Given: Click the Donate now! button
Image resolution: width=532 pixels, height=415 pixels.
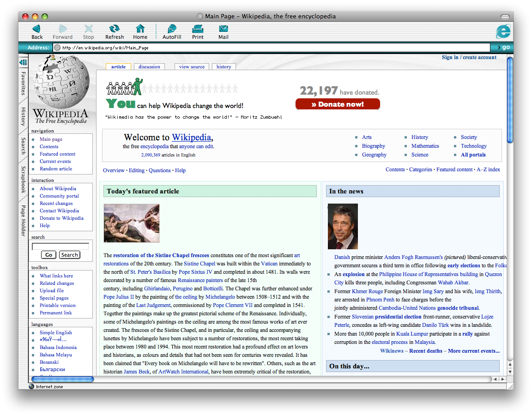Looking at the screenshot, I should [338, 104].
